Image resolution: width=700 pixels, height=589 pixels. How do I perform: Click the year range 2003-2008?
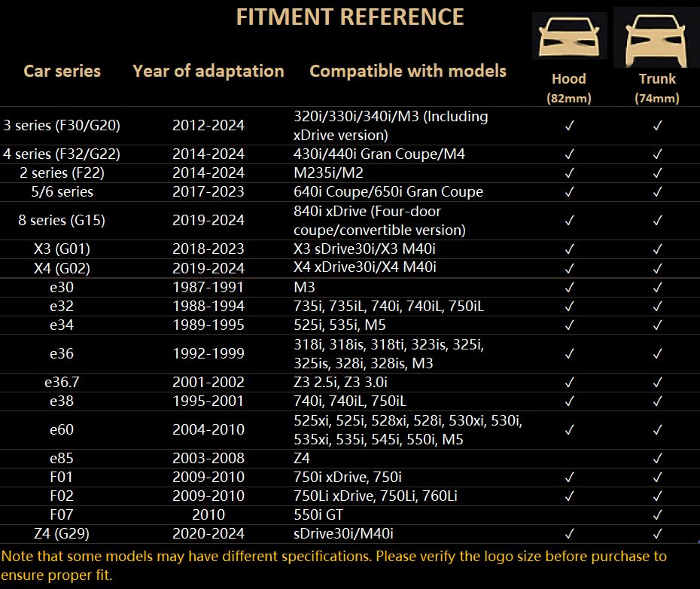tap(208, 458)
